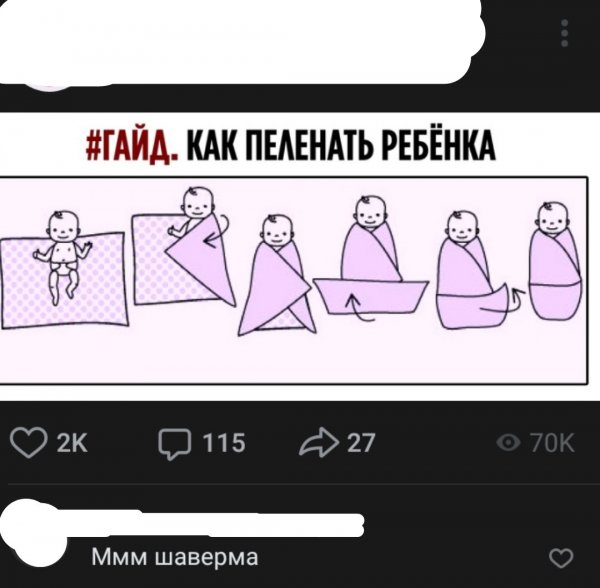Image resolution: width=600 pixels, height=588 pixels.
Task: Click the "#ГАЙД" red hashtag in the image
Action: pyautogui.click(x=132, y=147)
